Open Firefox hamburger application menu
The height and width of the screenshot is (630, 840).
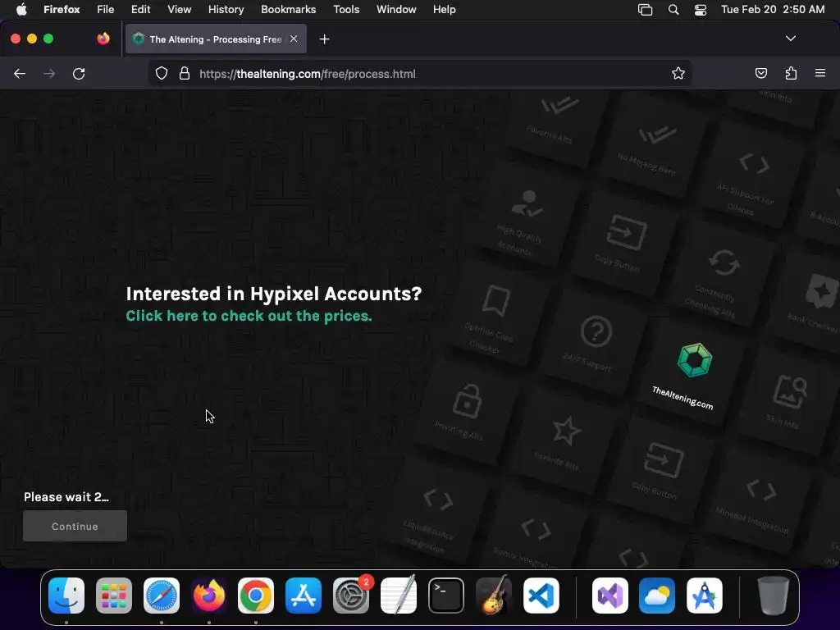point(820,73)
